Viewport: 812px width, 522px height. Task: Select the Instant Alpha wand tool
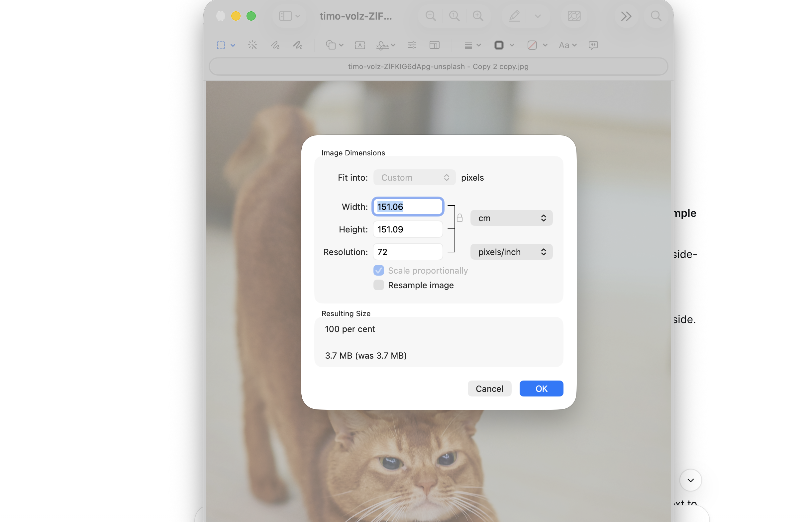tap(252, 45)
